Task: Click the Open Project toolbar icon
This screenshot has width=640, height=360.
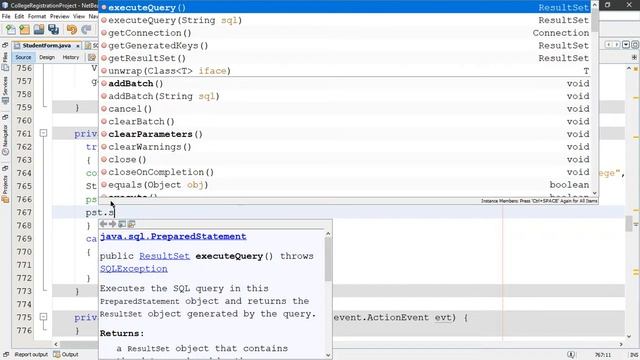Action: point(39,29)
